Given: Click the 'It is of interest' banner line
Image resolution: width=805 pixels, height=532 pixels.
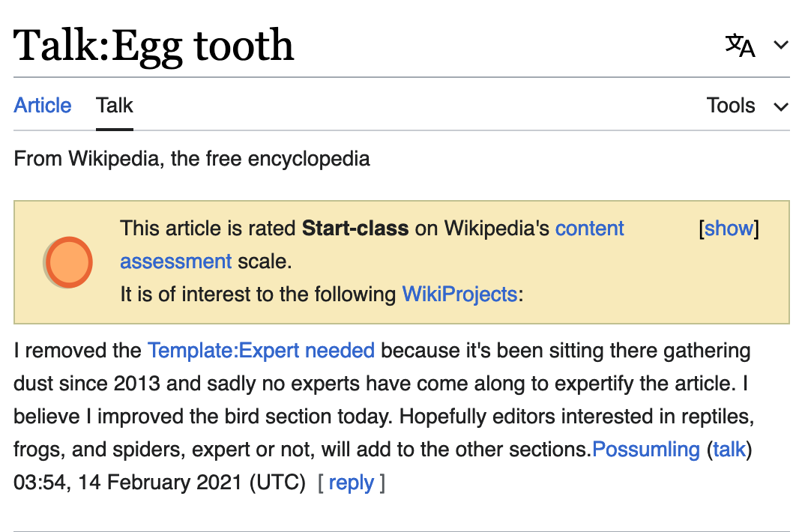Looking at the screenshot, I should click(259, 294).
